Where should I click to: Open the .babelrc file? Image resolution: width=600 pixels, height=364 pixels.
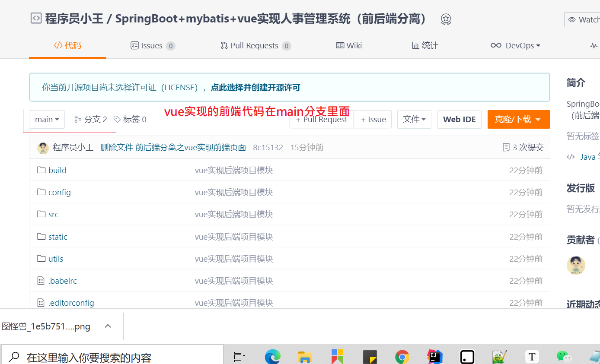pyautogui.click(x=62, y=281)
